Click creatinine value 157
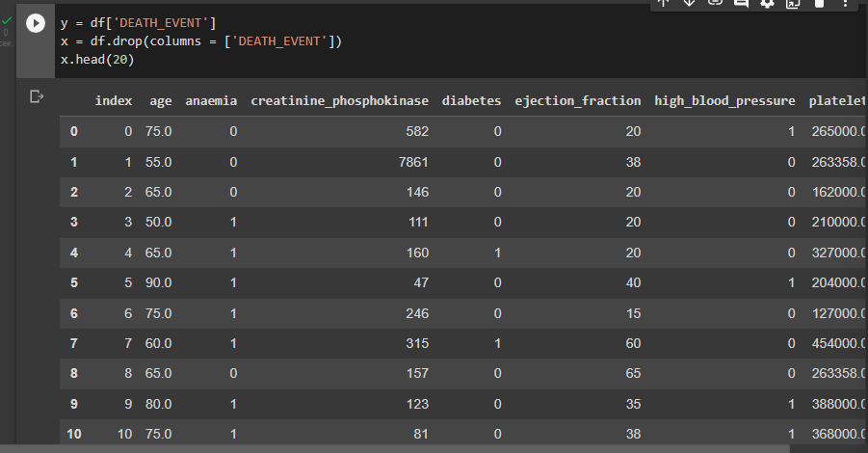Image resolution: width=868 pixels, height=453 pixels. (x=417, y=373)
